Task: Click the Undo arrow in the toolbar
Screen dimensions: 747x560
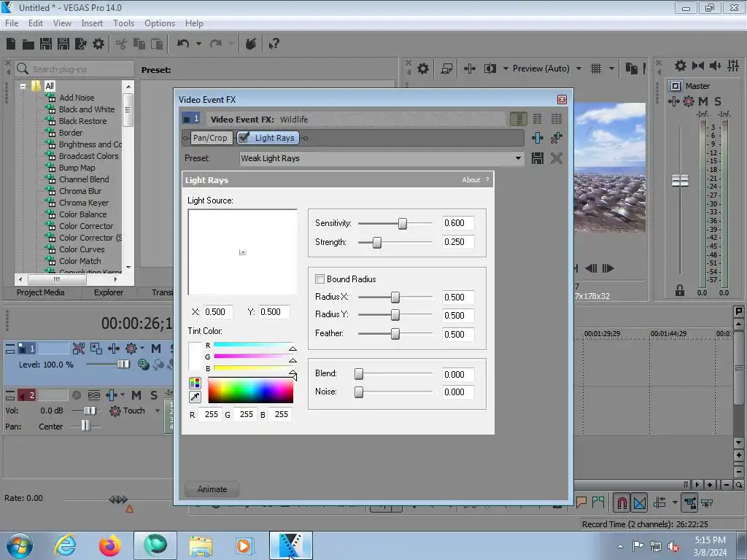Action: tap(182, 44)
